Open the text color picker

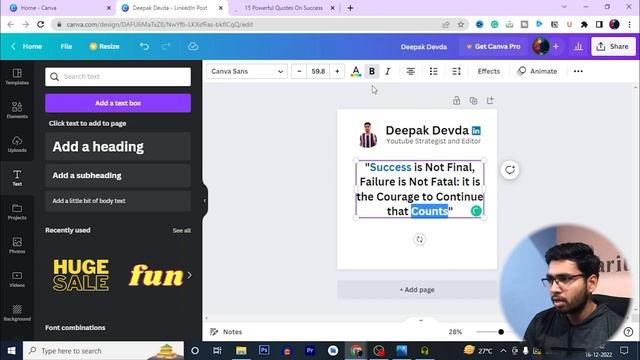(x=356, y=71)
